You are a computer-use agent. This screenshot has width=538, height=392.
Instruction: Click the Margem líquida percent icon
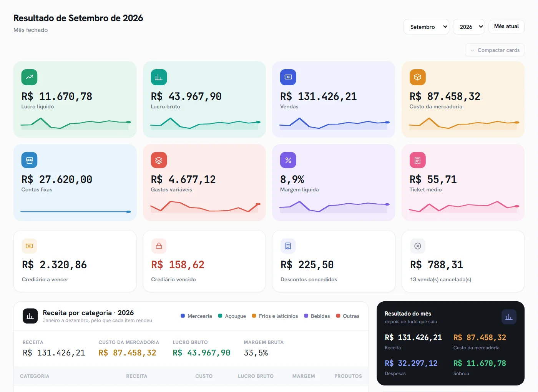(288, 160)
